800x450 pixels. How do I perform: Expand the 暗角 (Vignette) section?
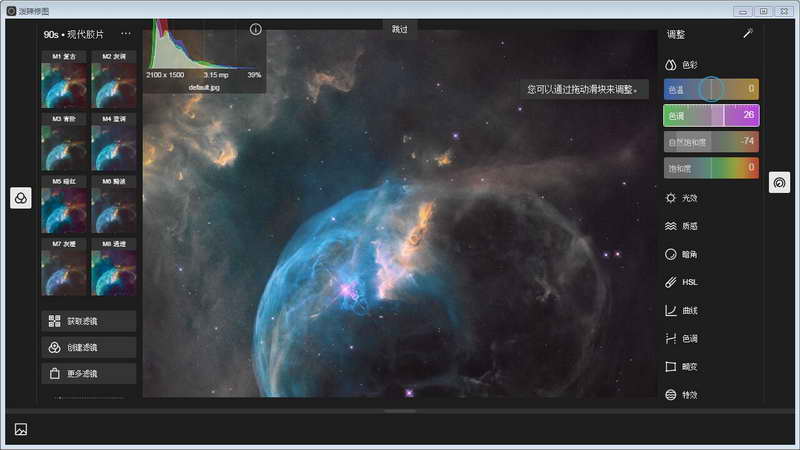684,254
